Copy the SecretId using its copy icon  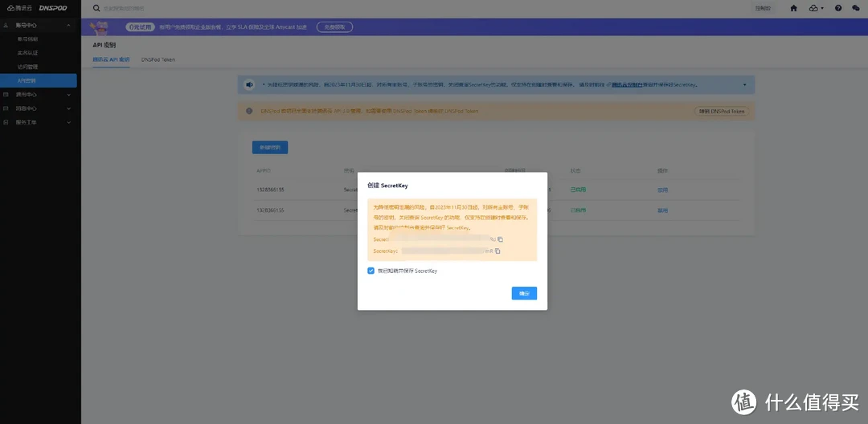click(x=500, y=239)
